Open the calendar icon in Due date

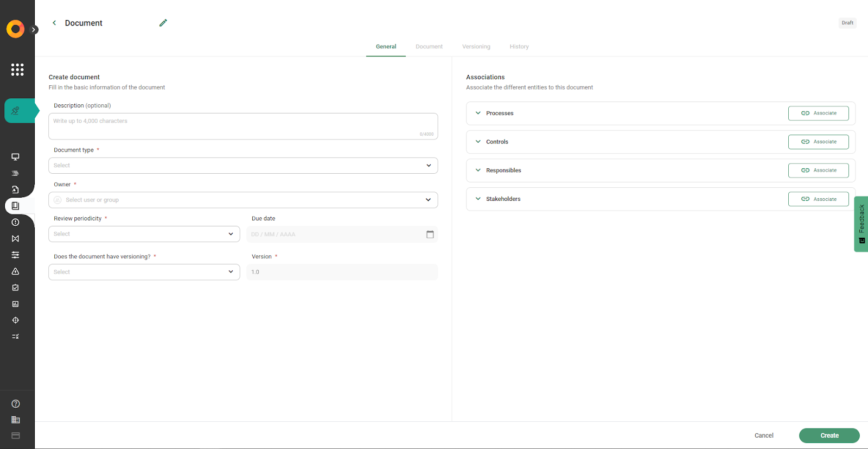[x=430, y=235]
